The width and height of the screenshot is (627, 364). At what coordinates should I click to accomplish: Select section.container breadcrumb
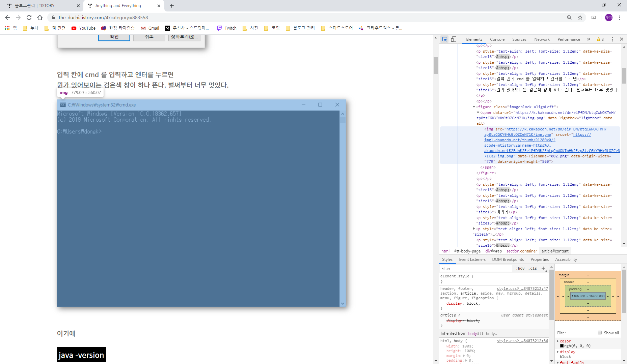(x=521, y=251)
